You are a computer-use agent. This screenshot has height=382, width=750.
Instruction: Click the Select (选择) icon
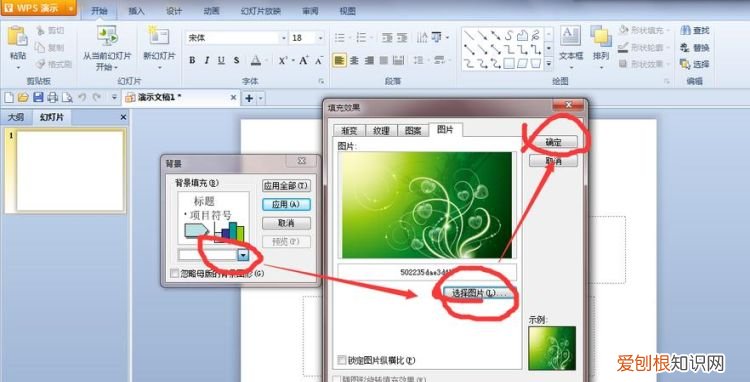point(685,64)
